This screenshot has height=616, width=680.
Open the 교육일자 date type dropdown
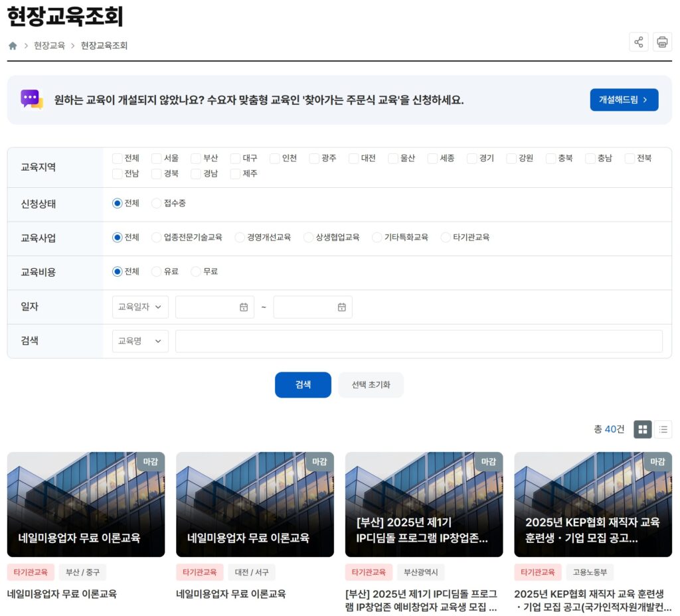click(140, 307)
